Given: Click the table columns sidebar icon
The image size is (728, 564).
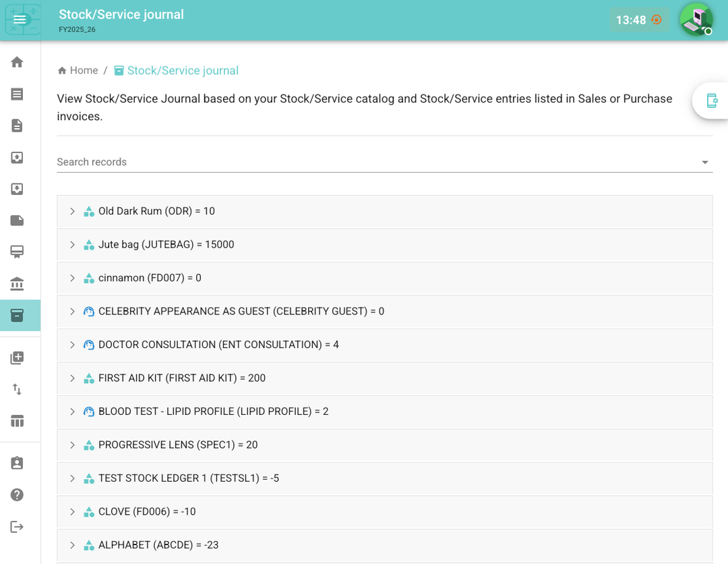Looking at the screenshot, I should (x=18, y=421).
